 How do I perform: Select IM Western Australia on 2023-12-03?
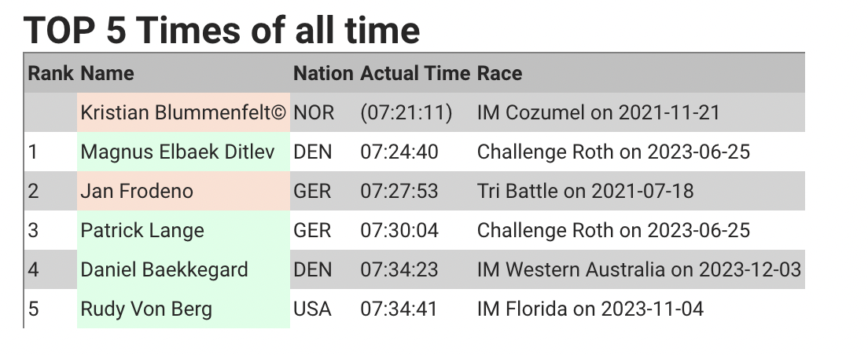639,269
